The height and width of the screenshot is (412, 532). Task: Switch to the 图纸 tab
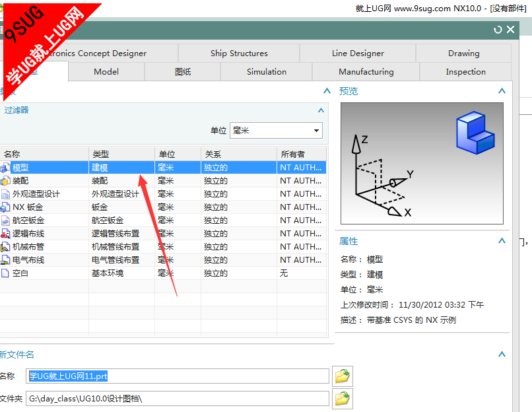pyautogui.click(x=183, y=71)
